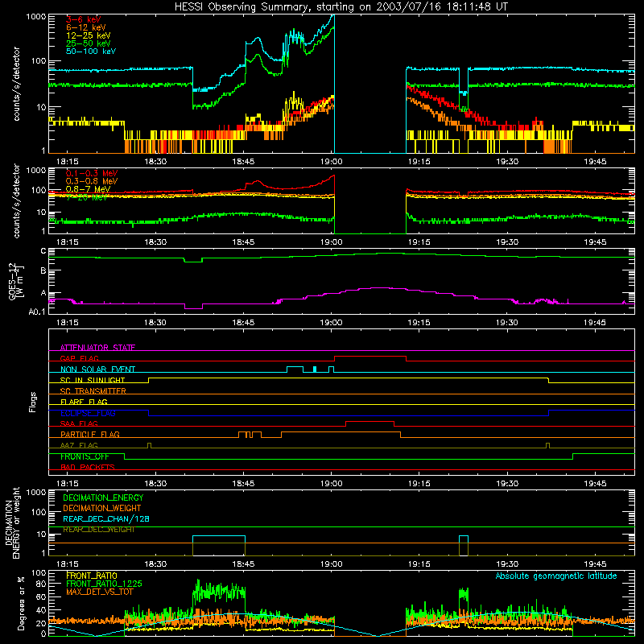Click the GAP flag raised pulse segment
The height and width of the screenshot is (644, 644).
click(370, 356)
